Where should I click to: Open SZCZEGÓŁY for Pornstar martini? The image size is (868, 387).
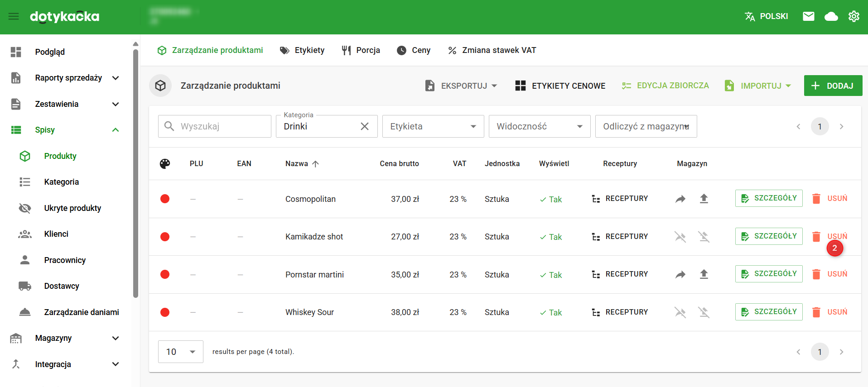pyautogui.click(x=768, y=274)
